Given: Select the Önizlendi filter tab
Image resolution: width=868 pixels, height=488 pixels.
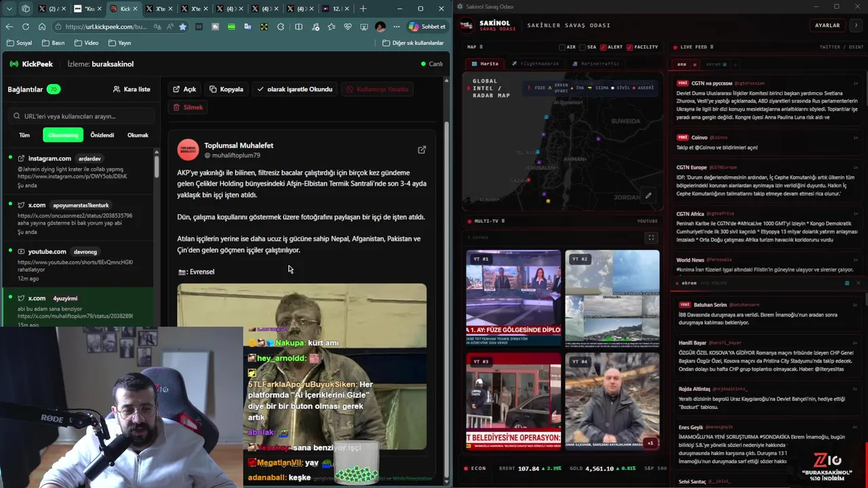Looking at the screenshot, I should tap(102, 135).
